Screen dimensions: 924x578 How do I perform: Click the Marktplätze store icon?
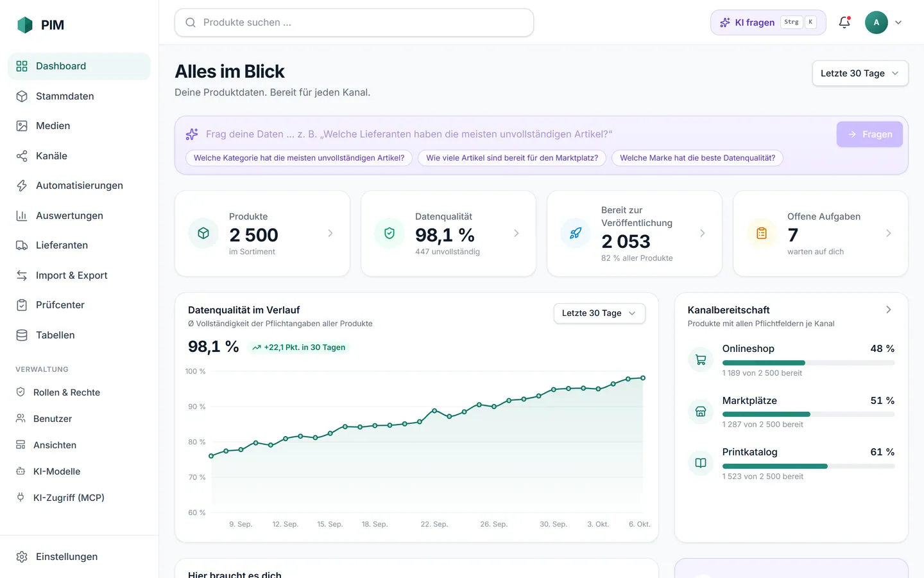701,412
